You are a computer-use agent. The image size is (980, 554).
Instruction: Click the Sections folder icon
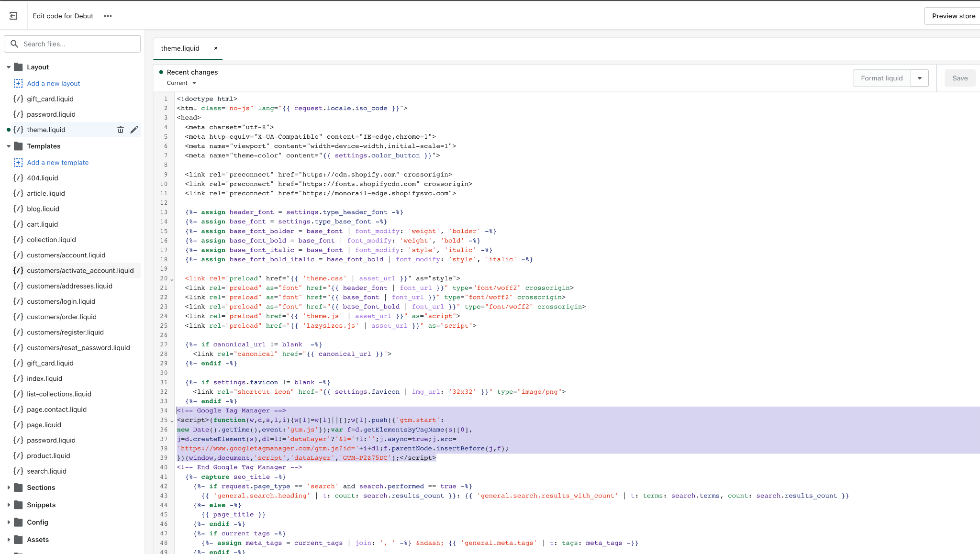(x=19, y=488)
